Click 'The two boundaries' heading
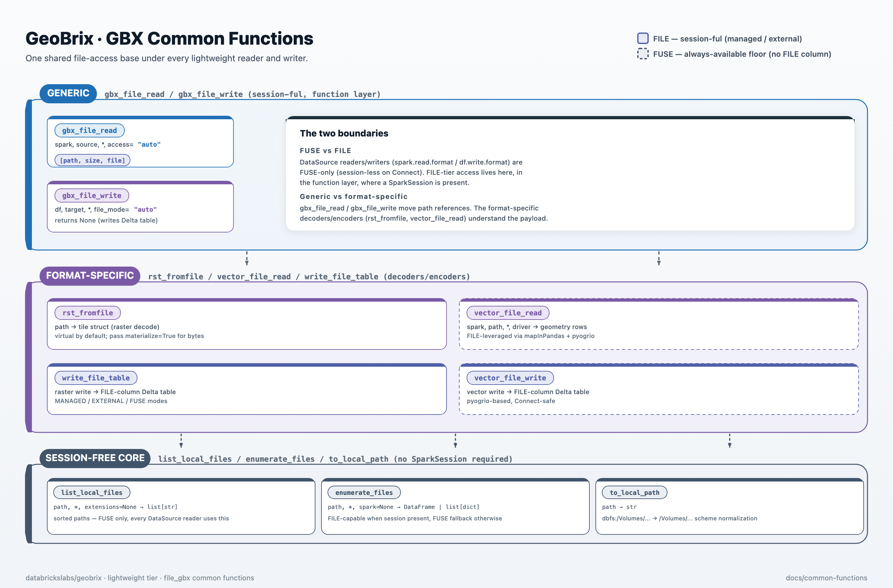Image resolution: width=893 pixels, height=588 pixels. coord(344,133)
